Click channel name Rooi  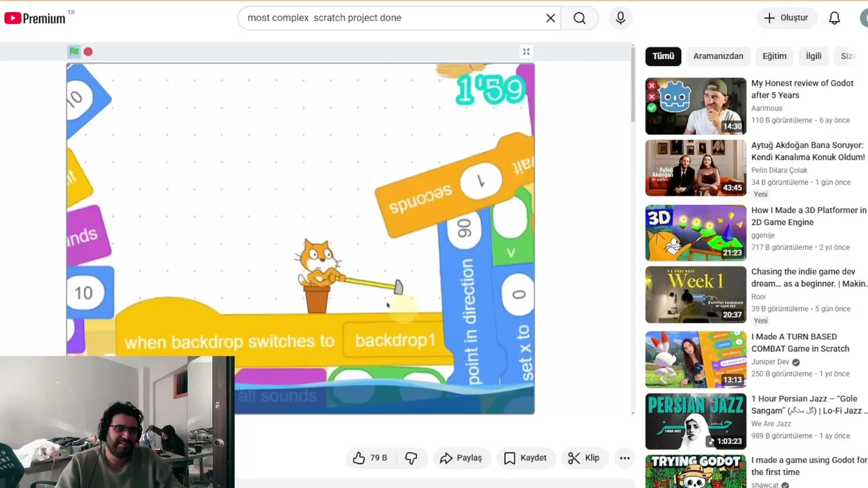pos(759,298)
